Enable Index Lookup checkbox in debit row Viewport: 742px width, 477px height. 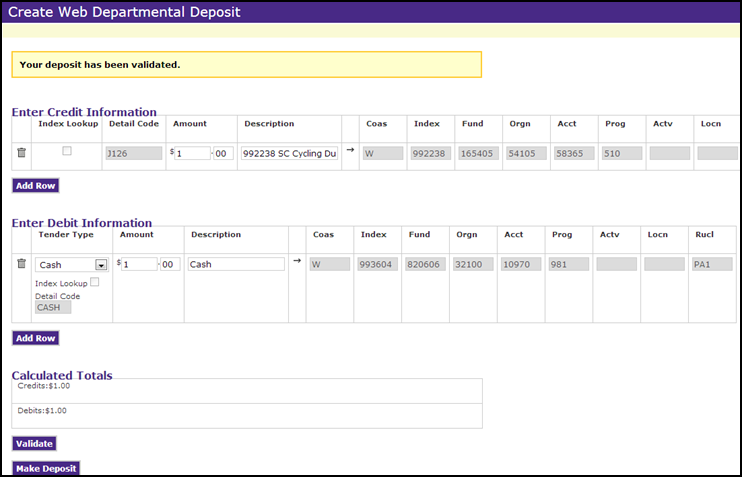click(95, 283)
